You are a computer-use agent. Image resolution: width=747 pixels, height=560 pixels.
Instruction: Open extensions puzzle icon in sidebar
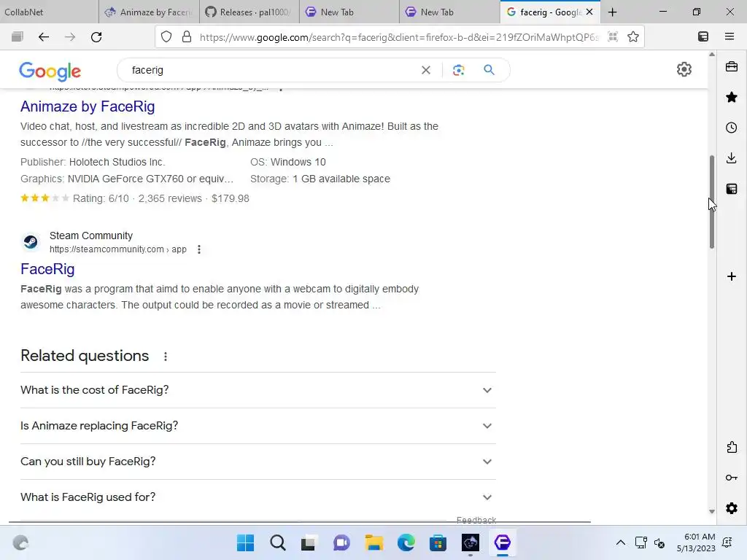(732, 447)
